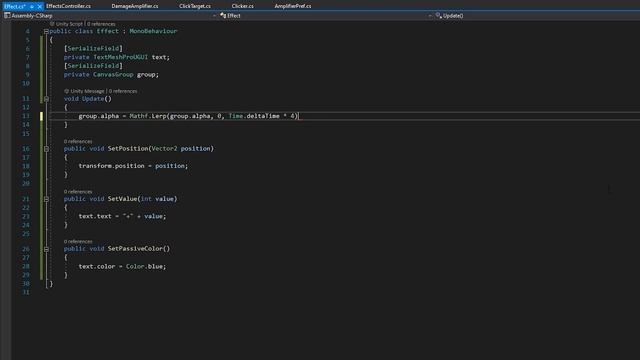Open the DamageAmplifier.cs tab

point(135,6)
